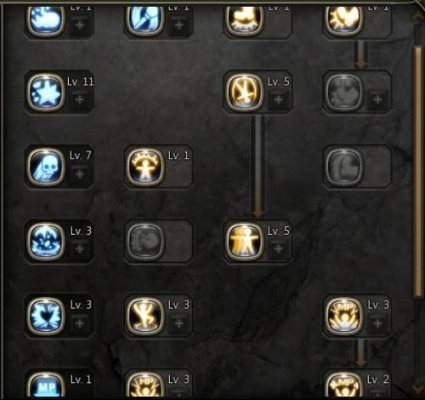Select the blue crown splash skill at Lv. 3
This screenshot has height=400, width=425.
coord(46,241)
